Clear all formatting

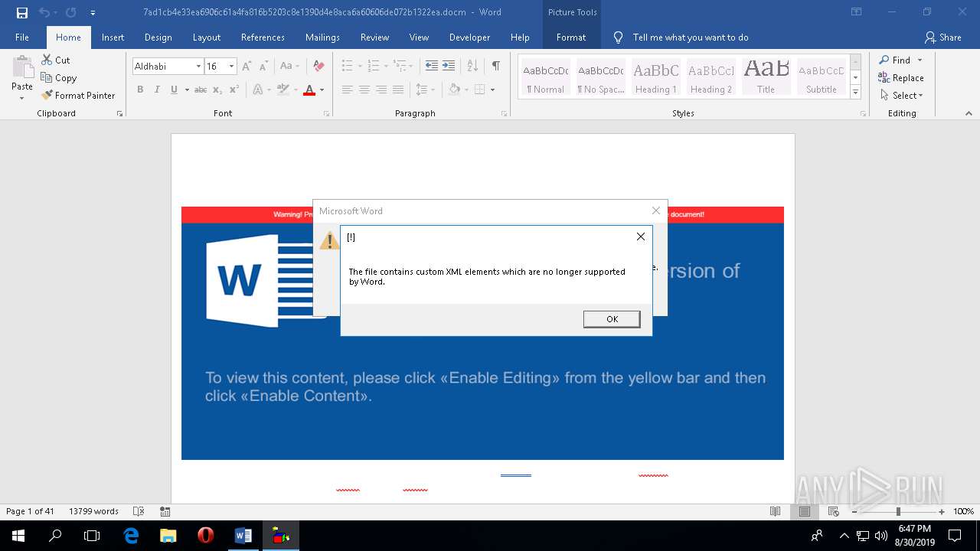click(319, 67)
